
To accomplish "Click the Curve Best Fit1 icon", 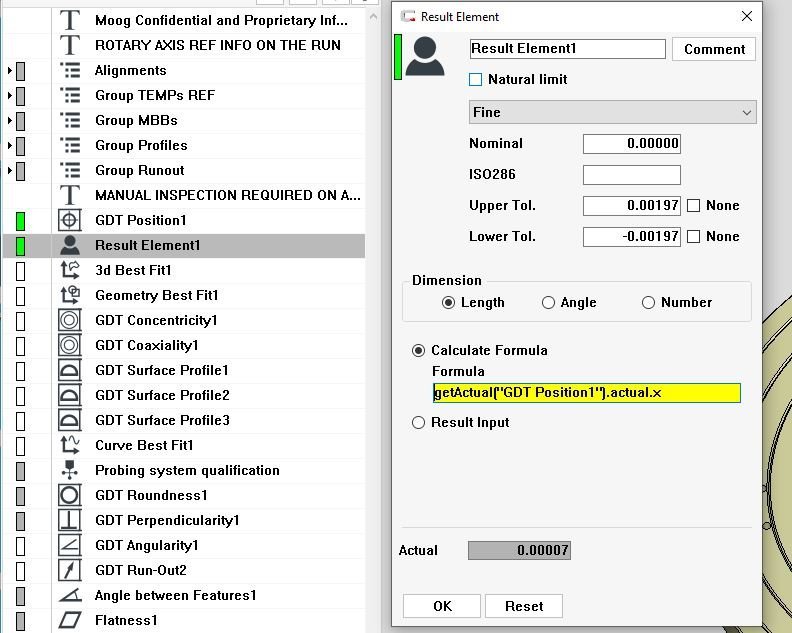I will click(x=70, y=445).
